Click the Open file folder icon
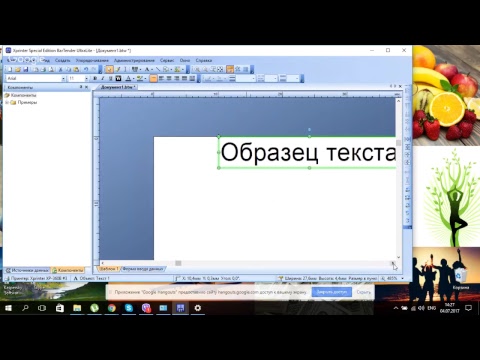 pyautogui.click(x=18, y=69)
